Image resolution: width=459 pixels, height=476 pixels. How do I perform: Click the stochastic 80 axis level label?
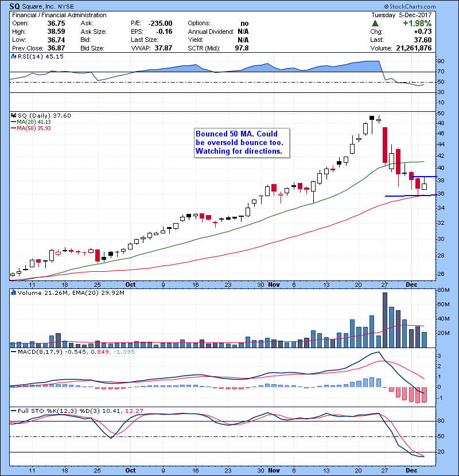[441, 421]
